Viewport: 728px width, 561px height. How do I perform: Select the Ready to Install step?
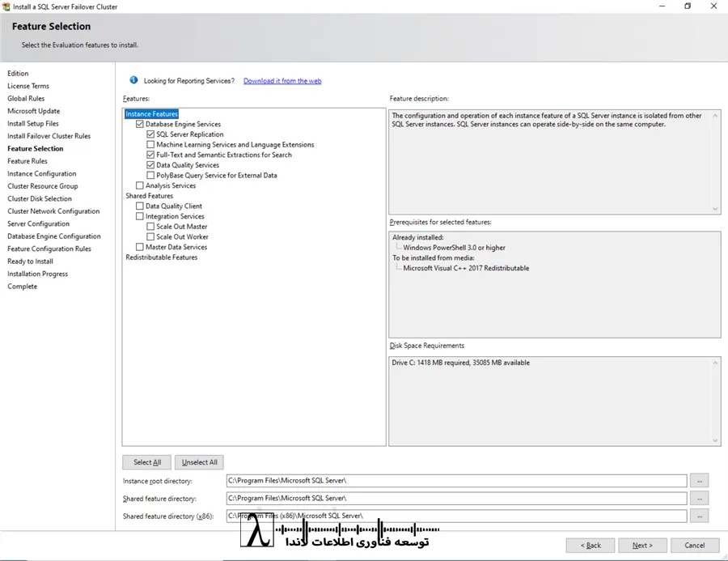click(30, 261)
